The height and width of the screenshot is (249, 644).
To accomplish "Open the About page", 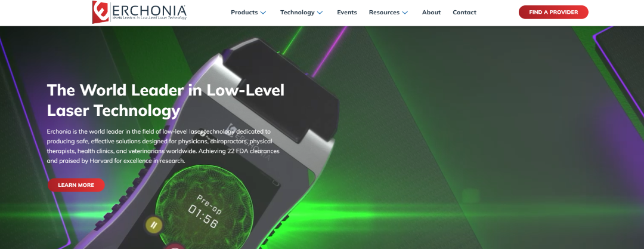I will click(431, 13).
